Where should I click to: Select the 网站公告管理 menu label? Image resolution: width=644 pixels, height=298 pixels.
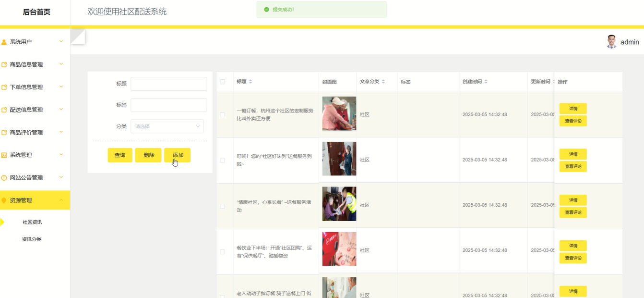(x=26, y=177)
